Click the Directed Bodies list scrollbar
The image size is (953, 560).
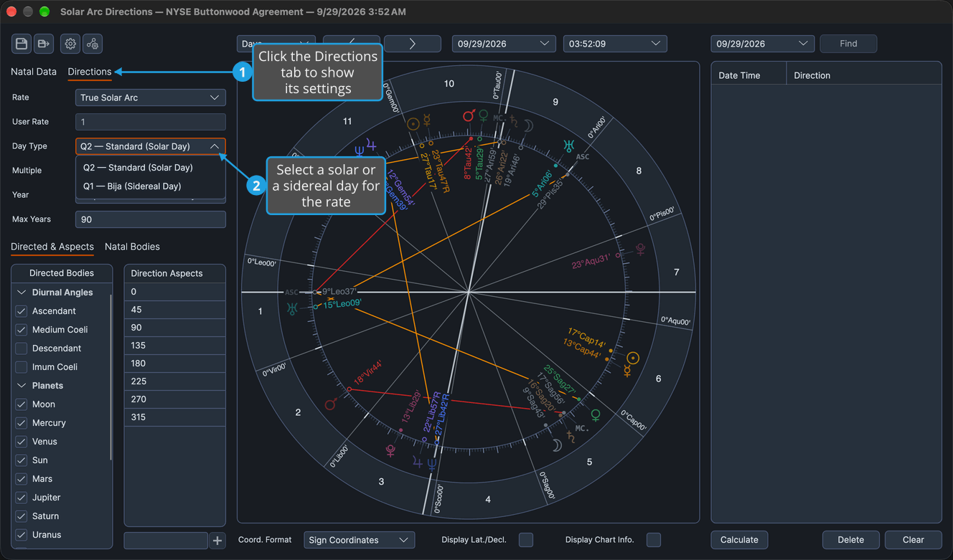[x=111, y=376]
